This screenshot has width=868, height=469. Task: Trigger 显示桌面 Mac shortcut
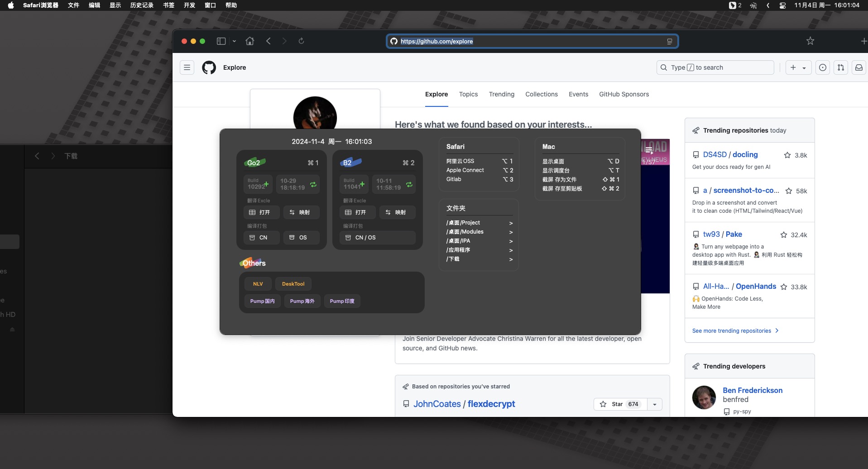(580, 161)
